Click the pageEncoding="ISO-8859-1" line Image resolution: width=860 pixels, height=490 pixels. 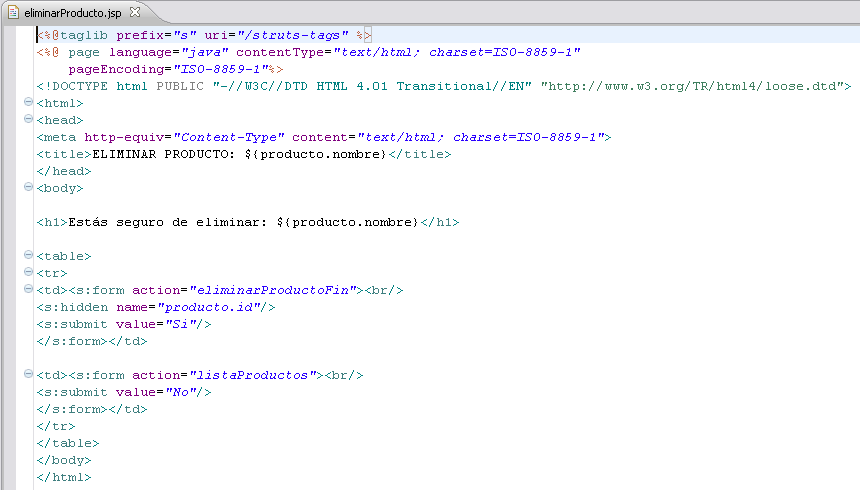pos(176,69)
